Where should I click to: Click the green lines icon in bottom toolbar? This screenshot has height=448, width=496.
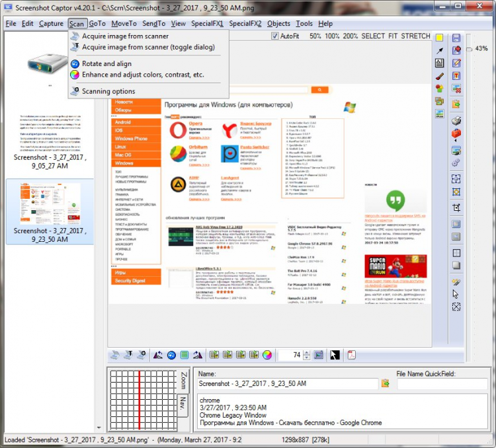point(185,355)
